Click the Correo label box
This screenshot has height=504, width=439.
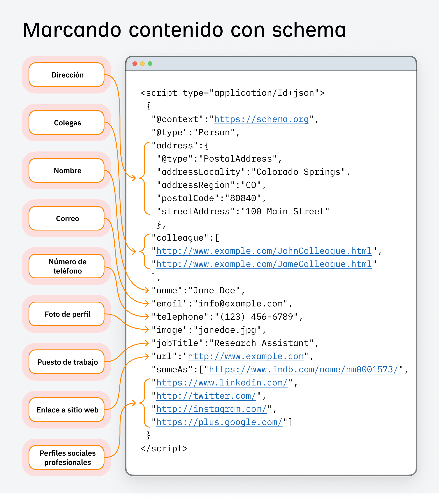(x=67, y=219)
